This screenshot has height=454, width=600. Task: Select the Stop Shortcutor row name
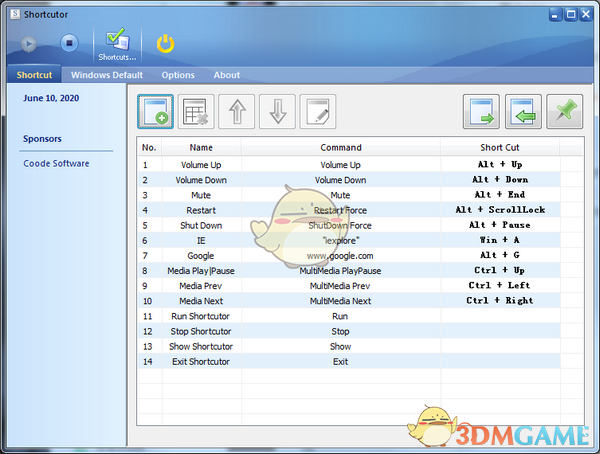coord(201,331)
